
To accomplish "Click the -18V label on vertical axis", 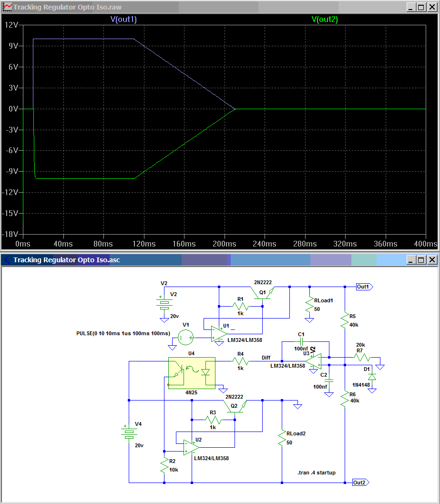I will [10, 234].
